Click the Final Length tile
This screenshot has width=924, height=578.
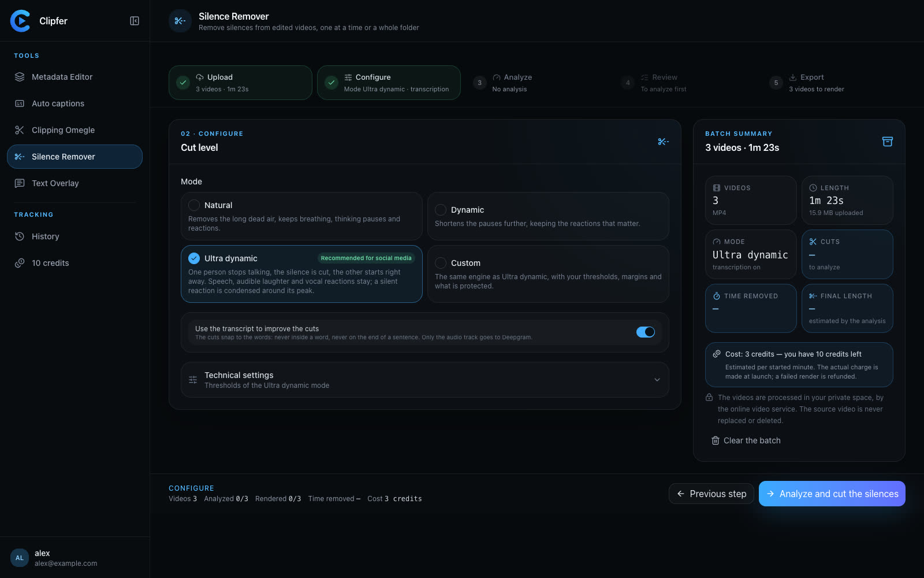(847, 308)
